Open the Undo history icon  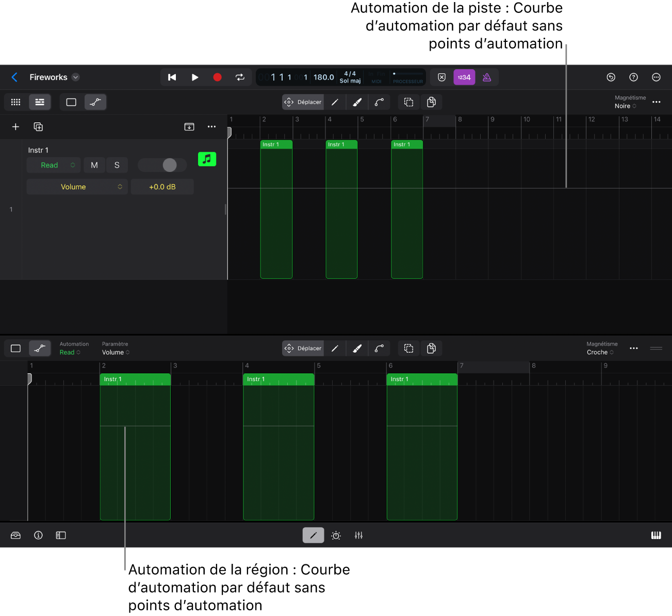(x=611, y=77)
